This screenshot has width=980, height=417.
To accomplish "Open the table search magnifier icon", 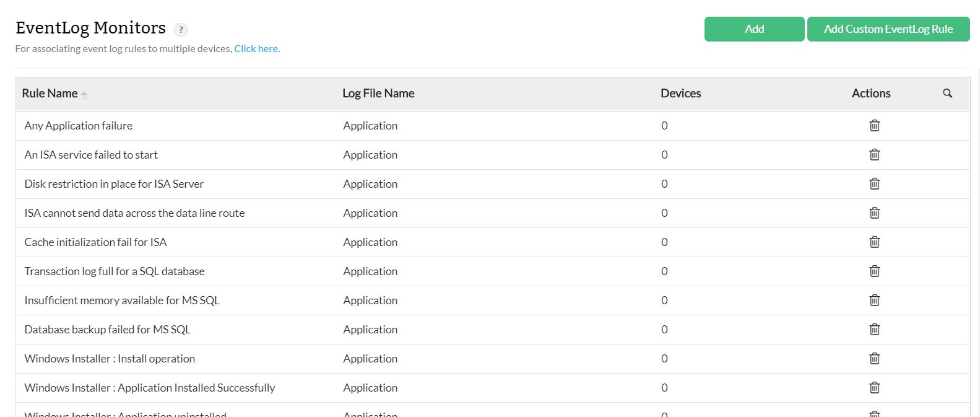I will coord(947,94).
